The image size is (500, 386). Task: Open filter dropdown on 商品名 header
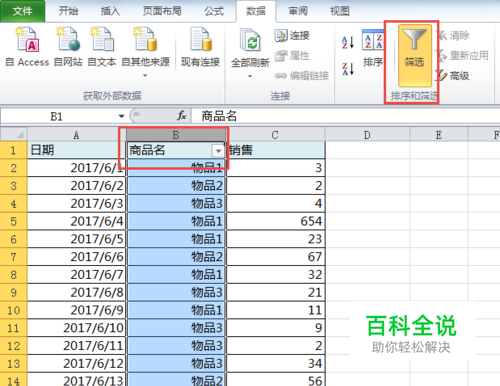tap(218, 151)
